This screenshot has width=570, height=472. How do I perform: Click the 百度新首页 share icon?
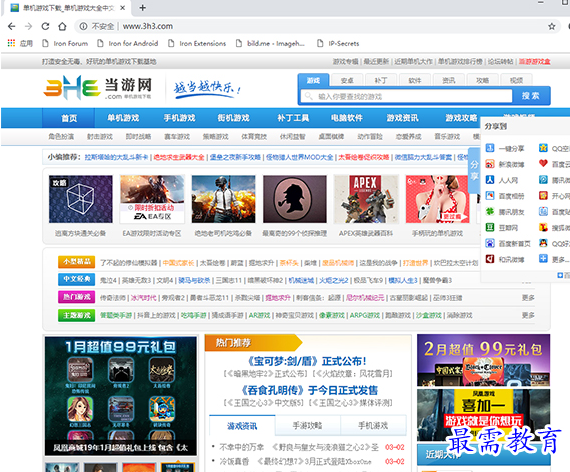(x=490, y=243)
